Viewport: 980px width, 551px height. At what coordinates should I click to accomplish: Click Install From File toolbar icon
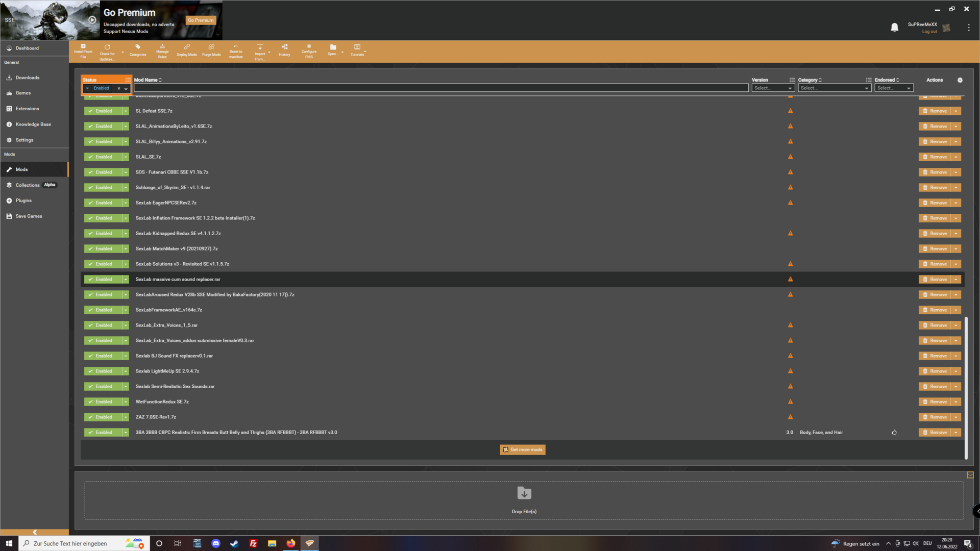coord(83,52)
